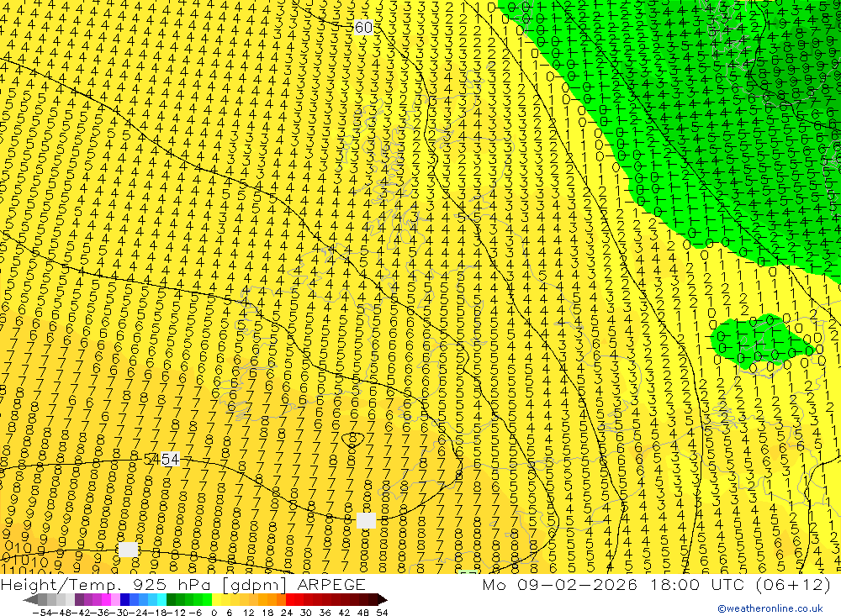Pick the dark green segment of the temperature legend
The height and width of the screenshot is (616, 841).
click(171, 600)
